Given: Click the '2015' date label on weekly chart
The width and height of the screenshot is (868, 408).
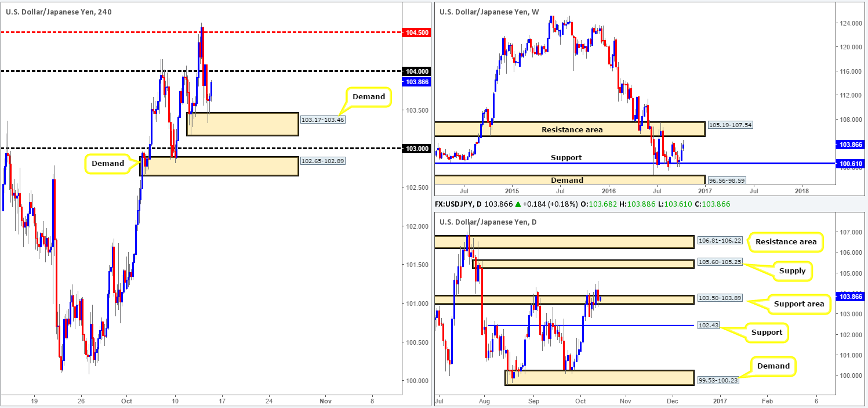Looking at the screenshot, I should point(512,190).
